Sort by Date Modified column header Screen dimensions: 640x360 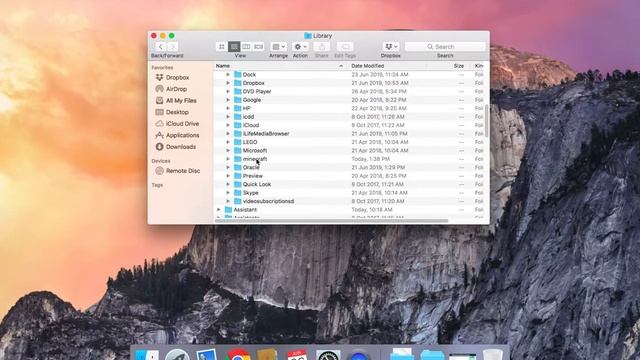point(367,66)
